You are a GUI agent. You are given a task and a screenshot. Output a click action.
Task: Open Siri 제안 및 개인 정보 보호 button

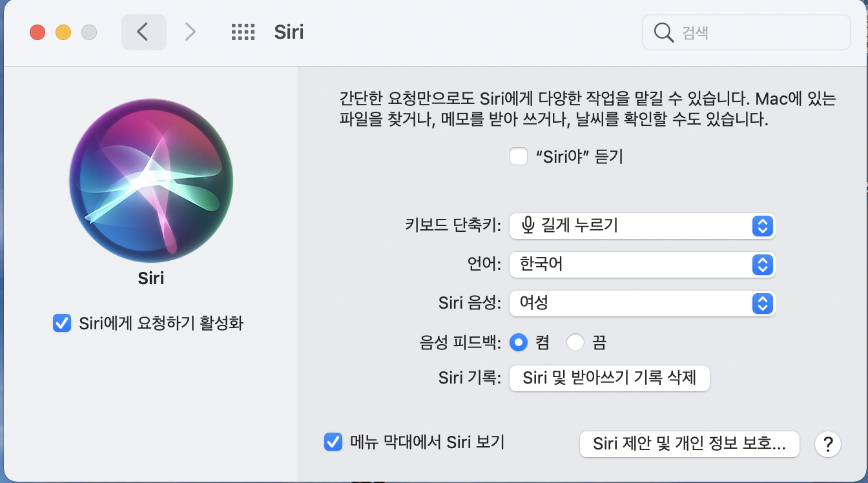(690, 444)
